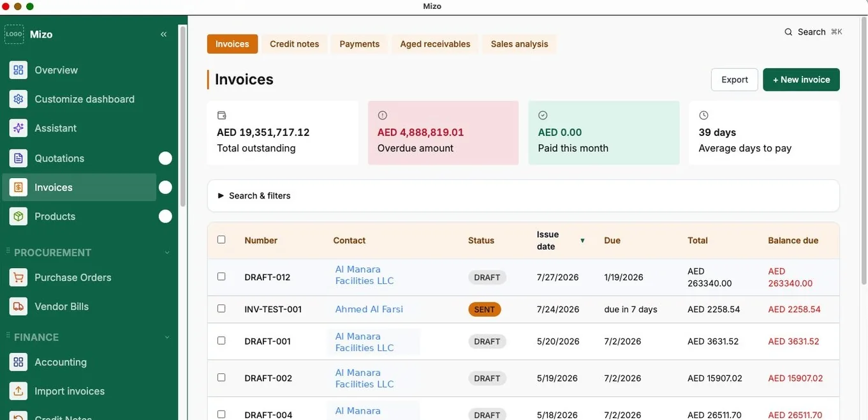Click the Import invoices upload icon
868x420 pixels.
(18, 391)
